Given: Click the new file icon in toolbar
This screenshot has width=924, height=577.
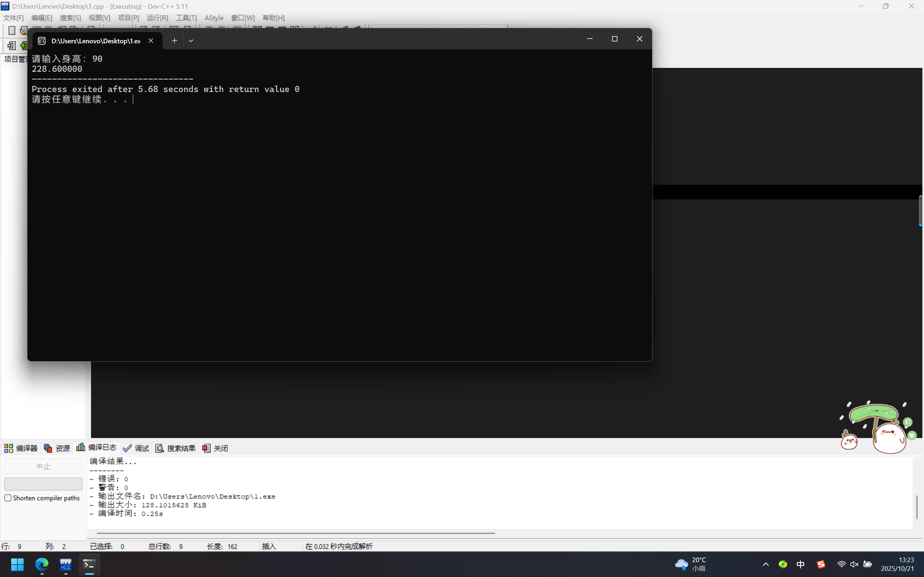Looking at the screenshot, I should [12, 31].
